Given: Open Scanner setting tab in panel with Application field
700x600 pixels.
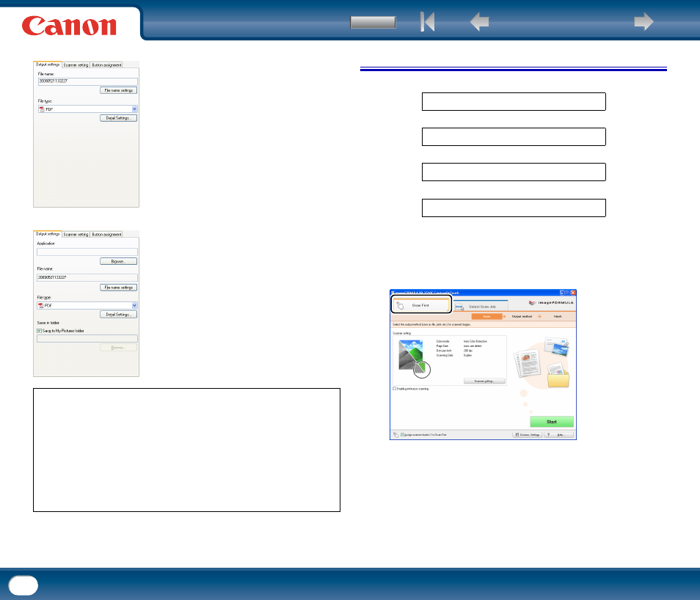Looking at the screenshot, I should [76, 235].
